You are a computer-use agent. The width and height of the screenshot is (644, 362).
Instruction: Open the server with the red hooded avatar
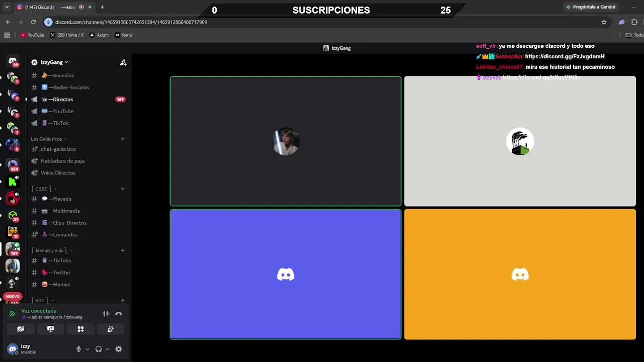click(x=13, y=199)
